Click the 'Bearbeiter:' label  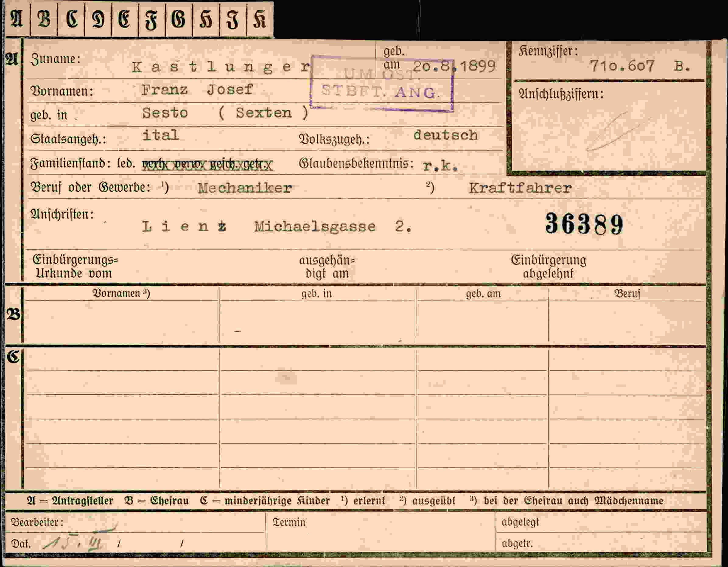tap(37, 522)
